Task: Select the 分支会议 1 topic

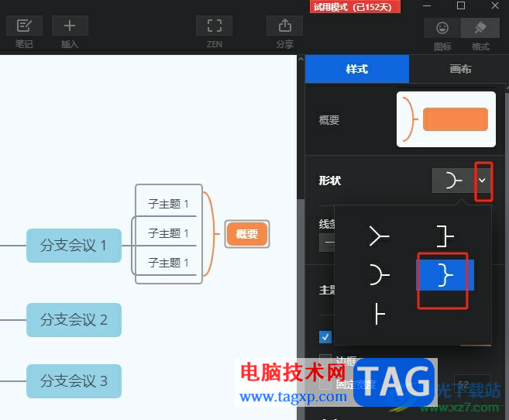Action: [x=74, y=246]
